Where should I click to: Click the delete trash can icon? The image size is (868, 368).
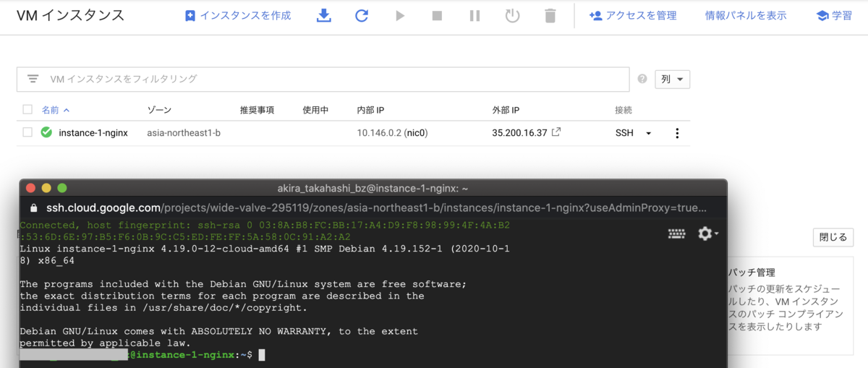point(550,15)
